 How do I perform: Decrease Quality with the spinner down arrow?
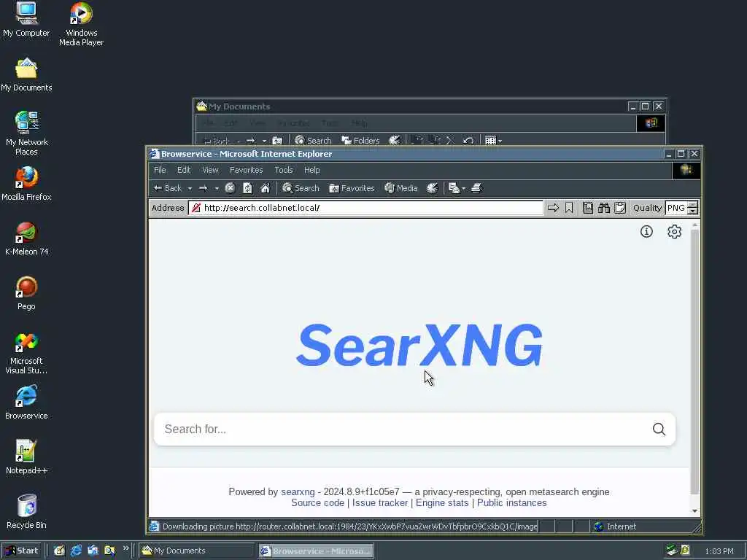pos(693,211)
